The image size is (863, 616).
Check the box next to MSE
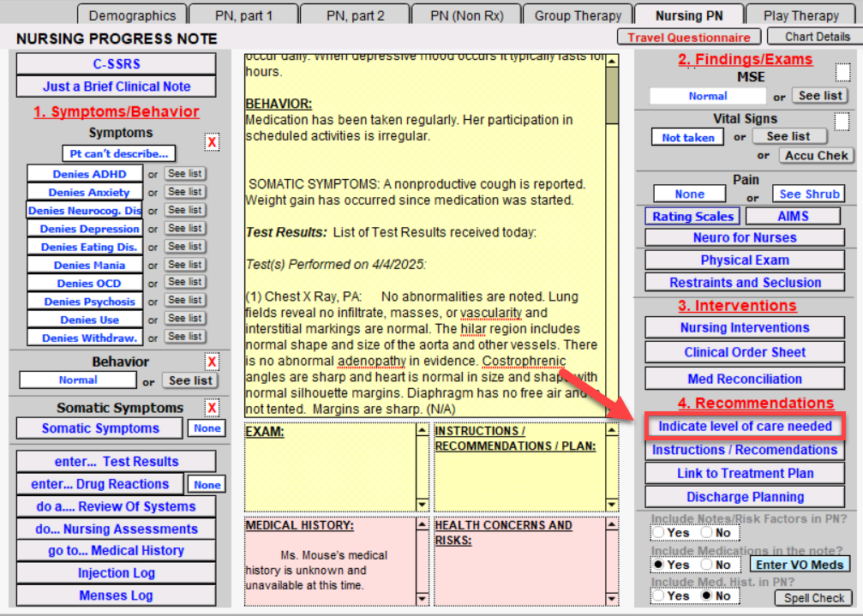(x=842, y=73)
